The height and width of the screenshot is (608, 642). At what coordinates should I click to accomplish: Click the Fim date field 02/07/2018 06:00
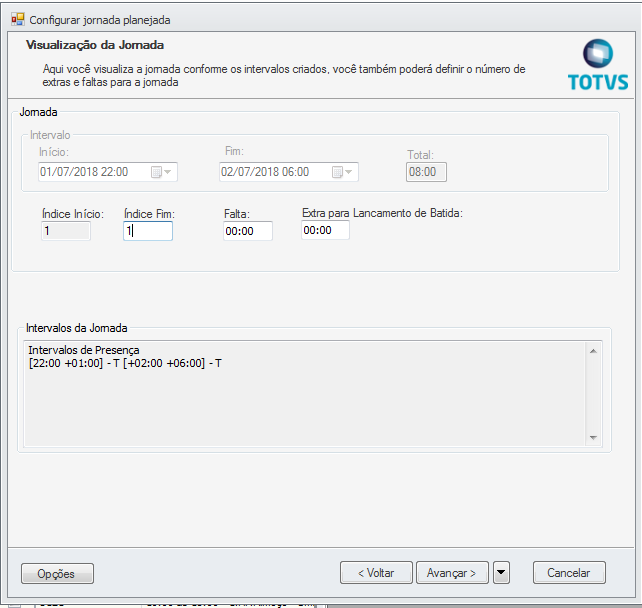pyautogui.click(x=289, y=172)
